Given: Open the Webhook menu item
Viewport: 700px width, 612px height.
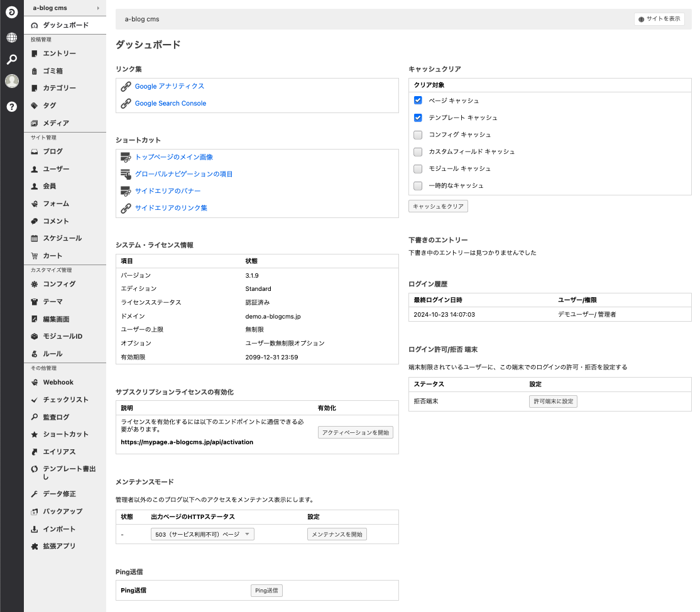Looking at the screenshot, I should (x=58, y=382).
